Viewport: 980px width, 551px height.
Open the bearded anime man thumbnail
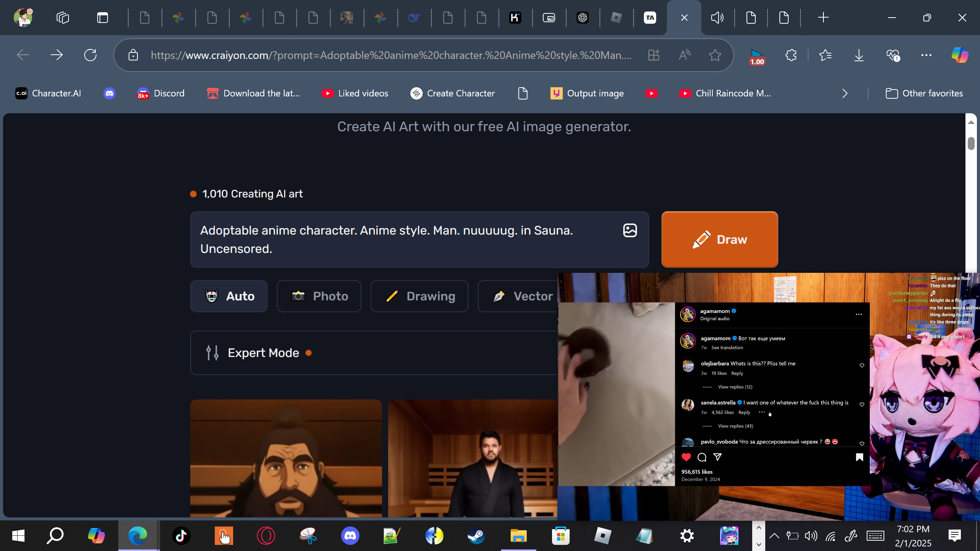click(286, 458)
